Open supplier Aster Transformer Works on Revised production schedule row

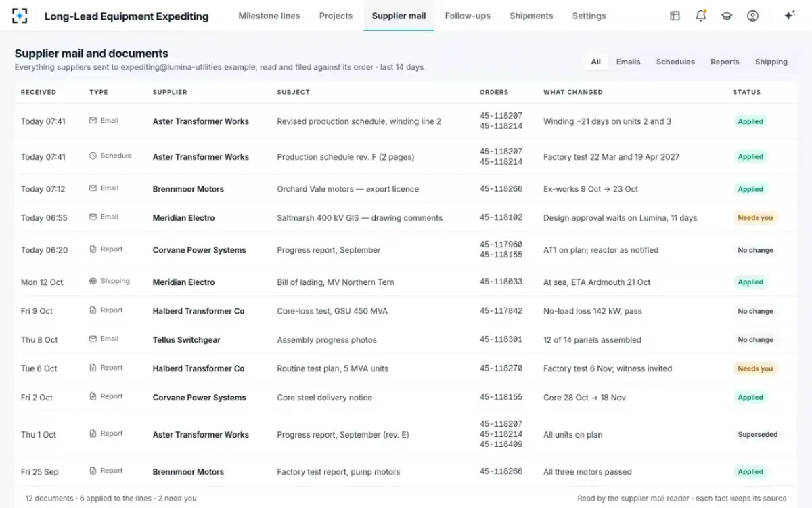pos(201,121)
